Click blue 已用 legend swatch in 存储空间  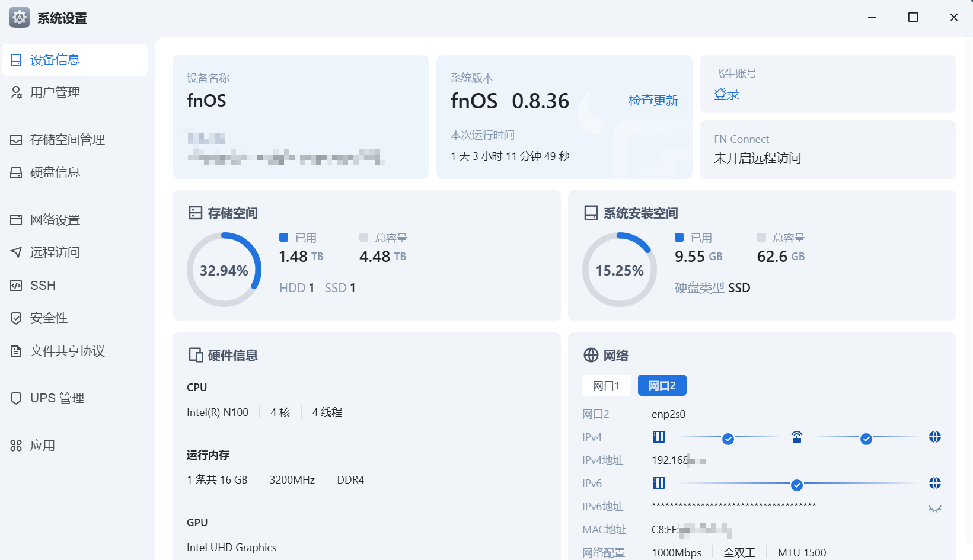[x=283, y=238]
